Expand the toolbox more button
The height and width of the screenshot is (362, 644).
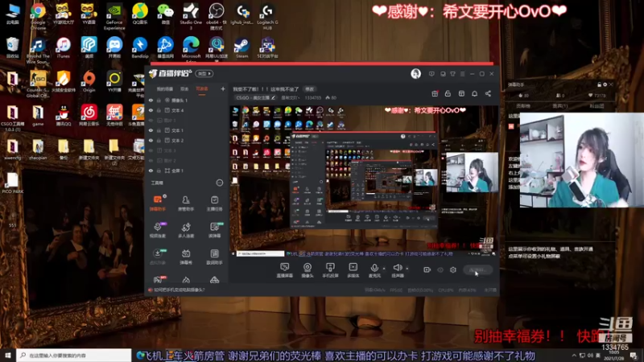pos(220,183)
